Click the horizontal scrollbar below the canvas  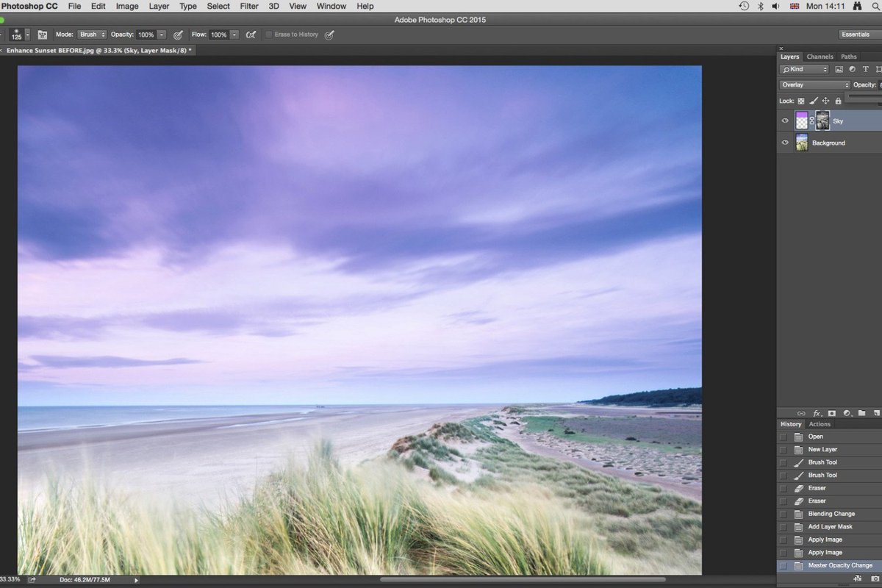(x=522, y=580)
